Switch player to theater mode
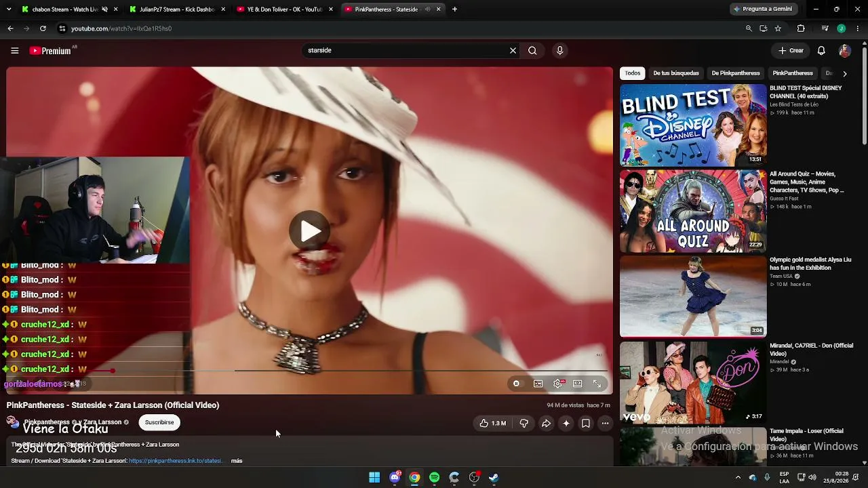Image resolution: width=868 pixels, height=488 pixels. pos(577,384)
